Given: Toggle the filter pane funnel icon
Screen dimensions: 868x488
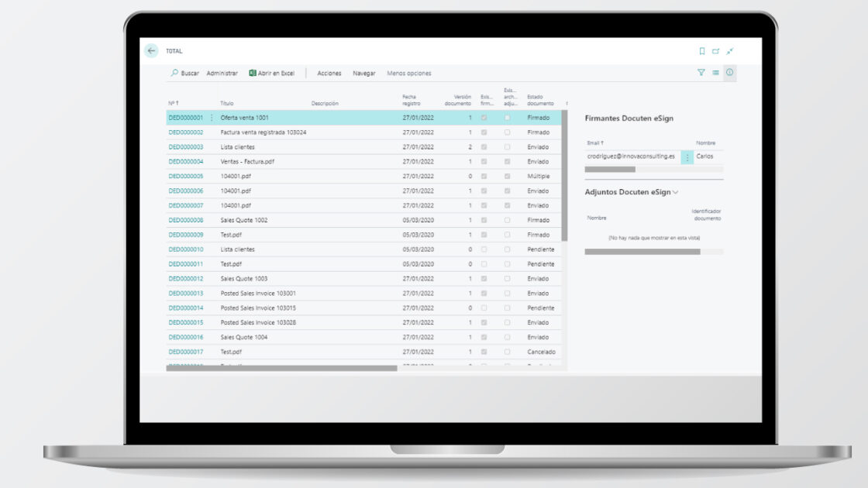Looking at the screenshot, I should coord(701,72).
